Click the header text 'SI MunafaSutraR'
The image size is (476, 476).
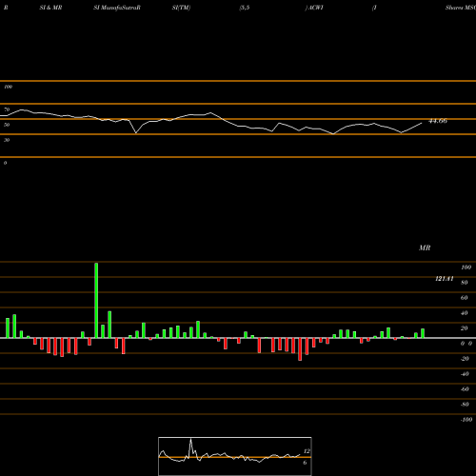117,8
